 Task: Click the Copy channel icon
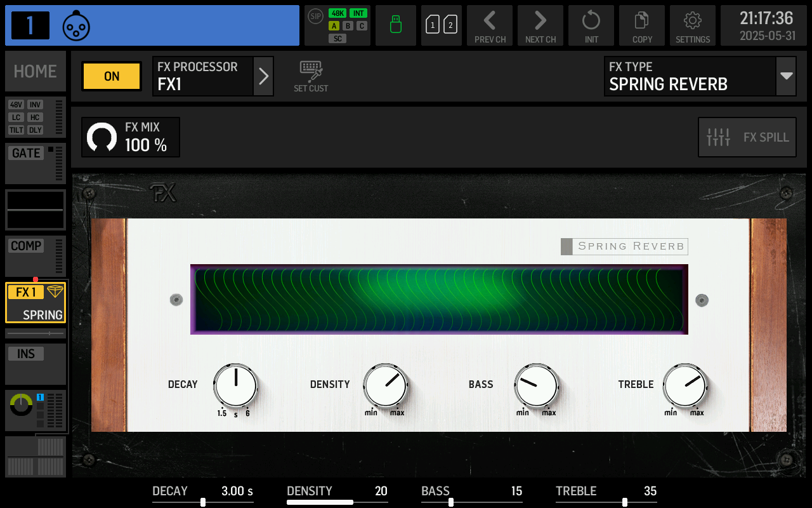click(642, 25)
